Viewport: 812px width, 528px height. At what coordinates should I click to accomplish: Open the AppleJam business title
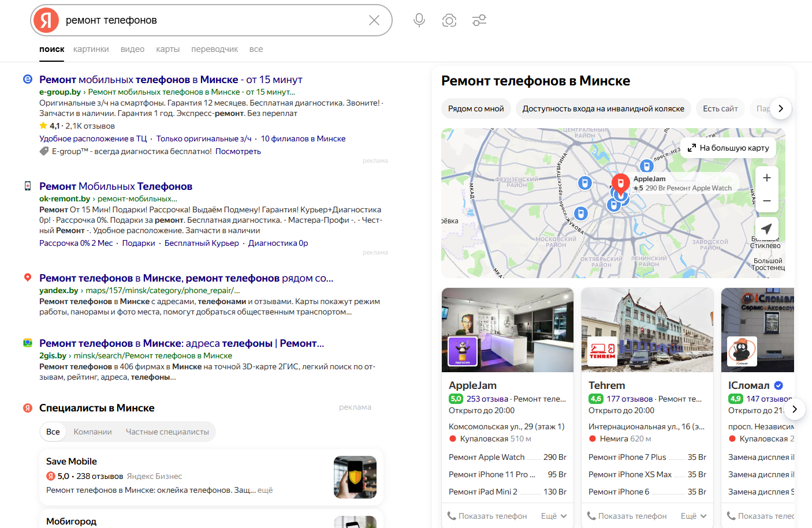472,385
